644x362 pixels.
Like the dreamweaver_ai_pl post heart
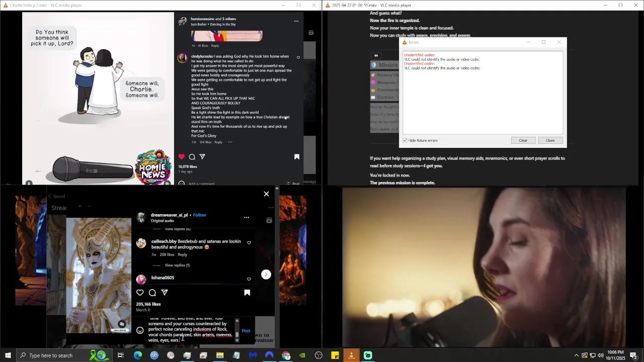point(140,293)
